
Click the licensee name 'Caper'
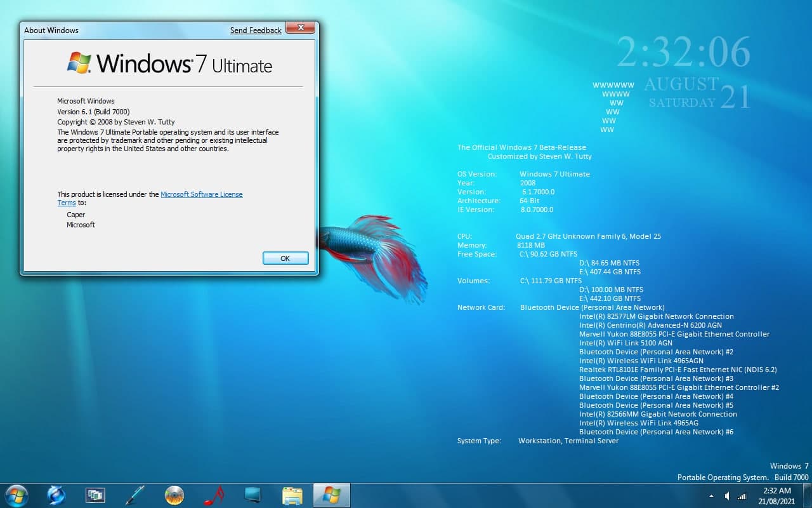pyautogui.click(x=76, y=215)
